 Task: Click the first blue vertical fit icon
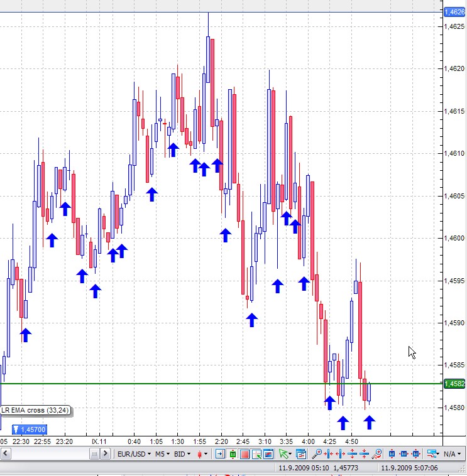coord(392,453)
